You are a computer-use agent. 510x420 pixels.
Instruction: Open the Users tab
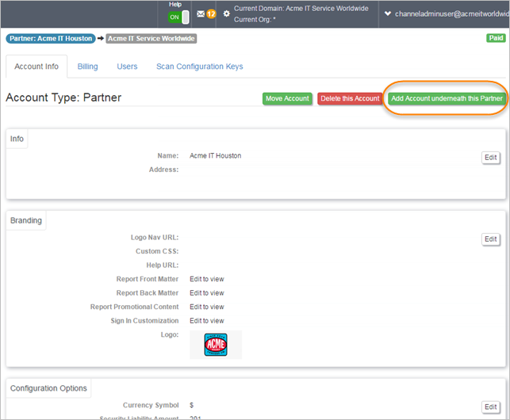(x=127, y=67)
